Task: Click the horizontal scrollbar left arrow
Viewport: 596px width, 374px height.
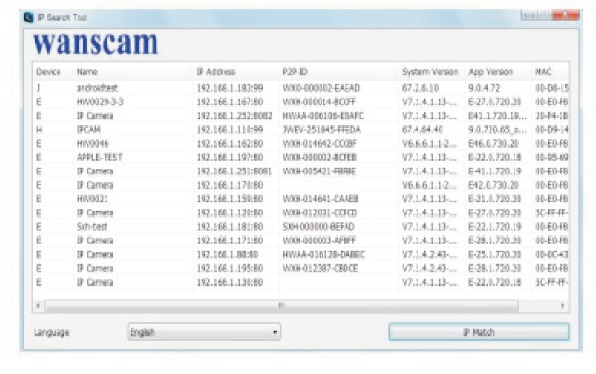Action: tap(38, 305)
